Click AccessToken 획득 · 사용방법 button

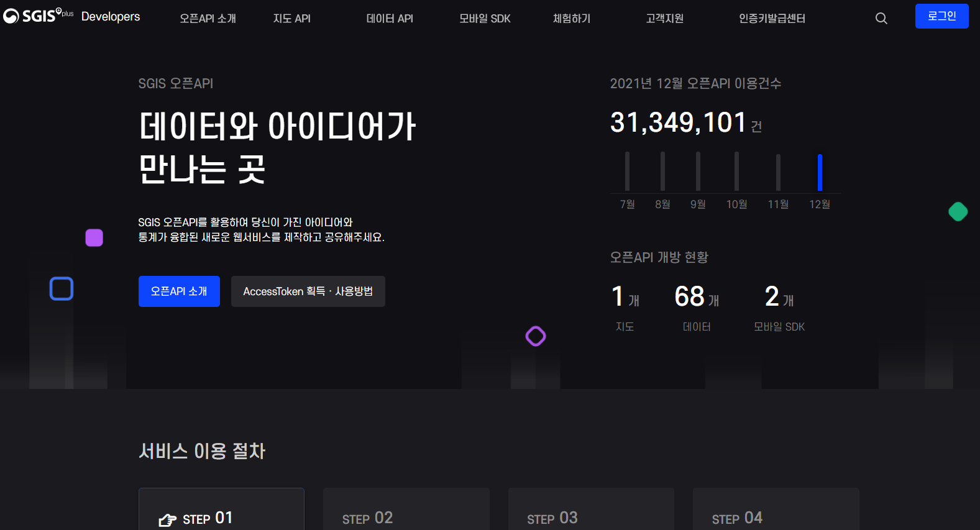[x=308, y=291]
